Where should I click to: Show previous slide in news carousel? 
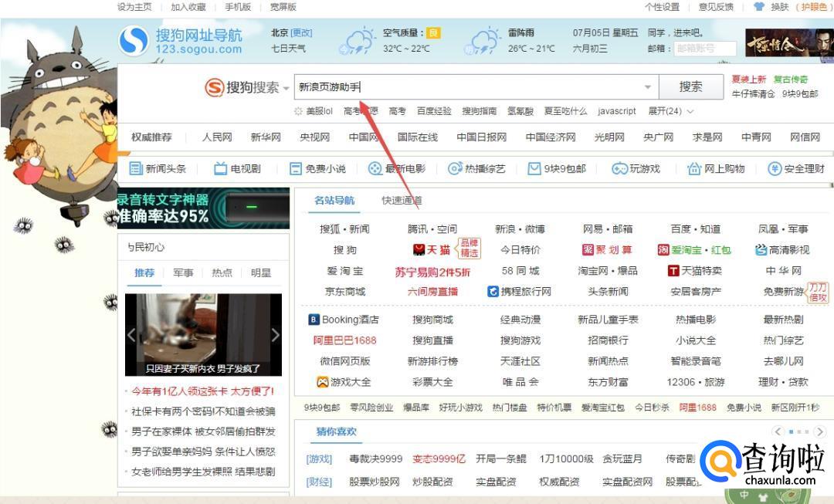tap(131, 335)
